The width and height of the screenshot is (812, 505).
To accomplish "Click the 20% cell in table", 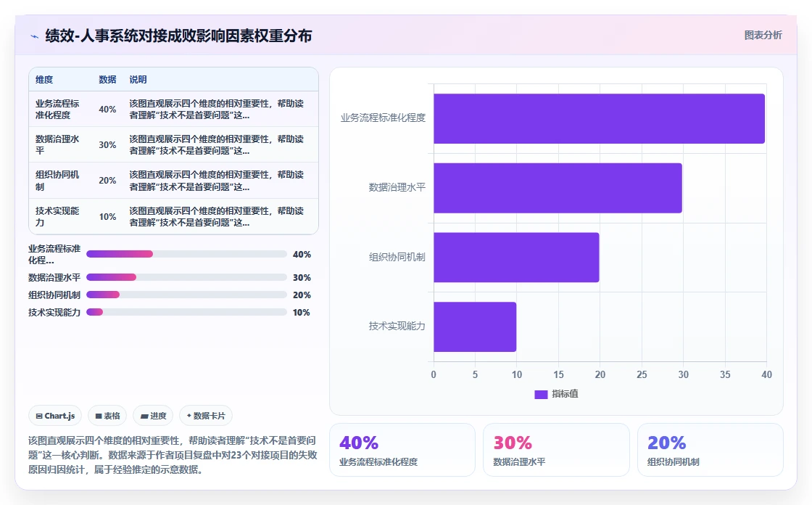I will (107, 181).
